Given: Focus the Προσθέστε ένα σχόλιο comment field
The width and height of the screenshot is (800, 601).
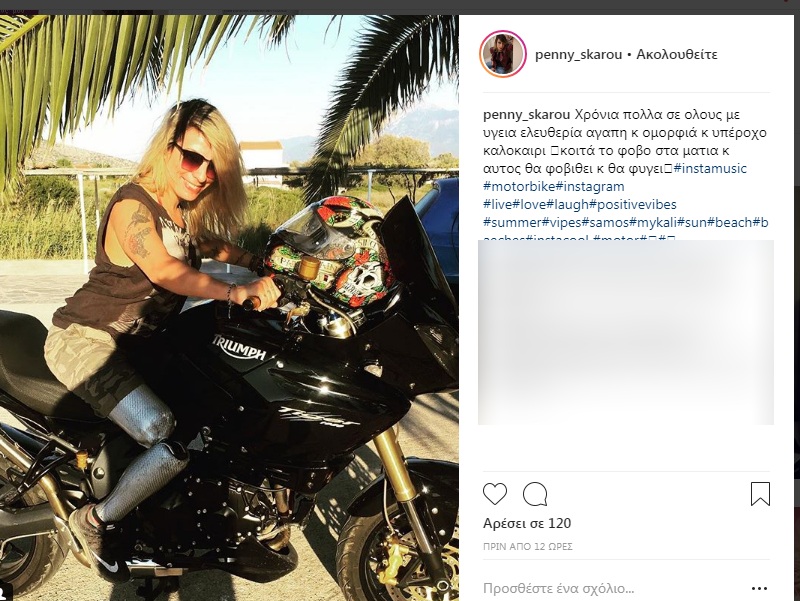Looking at the screenshot, I should (x=559, y=589).
